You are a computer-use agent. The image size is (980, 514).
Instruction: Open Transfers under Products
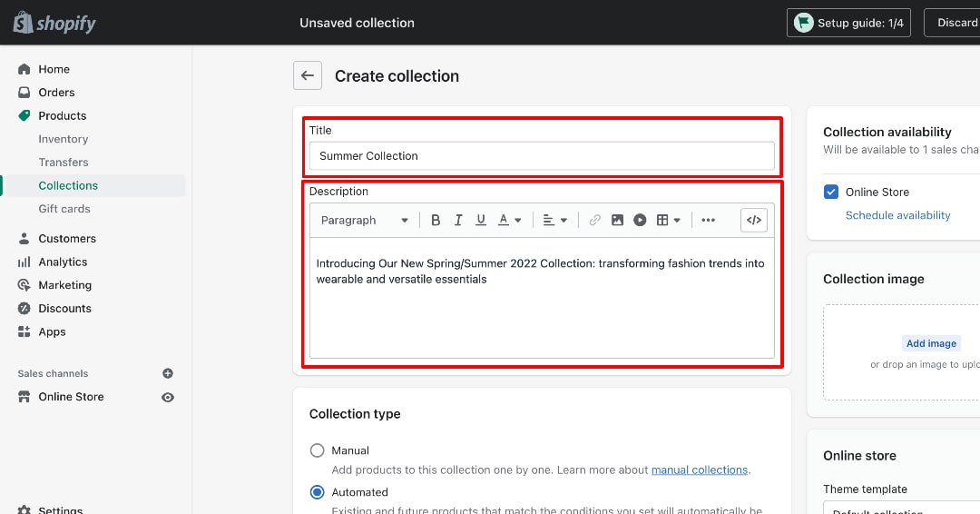pos(64,162)
